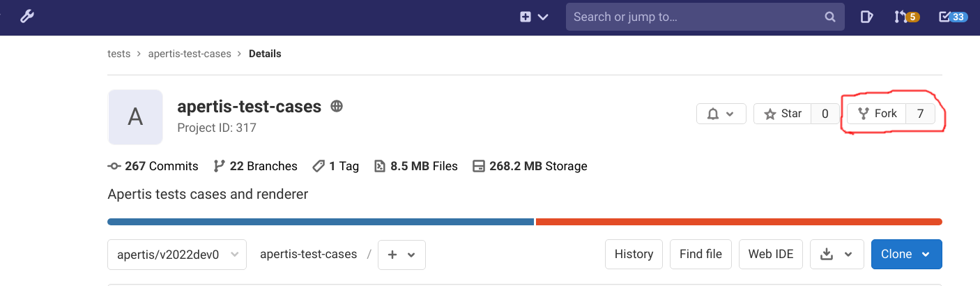Image resolution: width=980 pixels, height=286 pixels.
Task: Open merge requests icon with badge 5
Action: (906, 17)
